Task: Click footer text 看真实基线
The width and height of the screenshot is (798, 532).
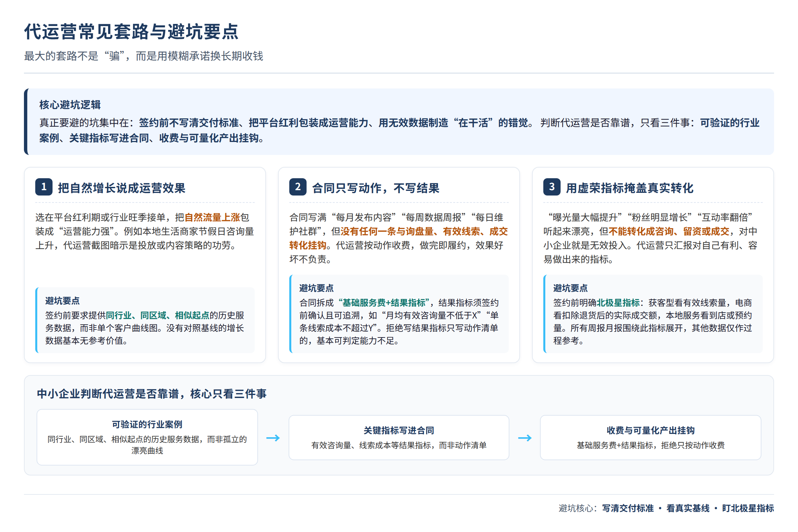Action: [688, 508]
